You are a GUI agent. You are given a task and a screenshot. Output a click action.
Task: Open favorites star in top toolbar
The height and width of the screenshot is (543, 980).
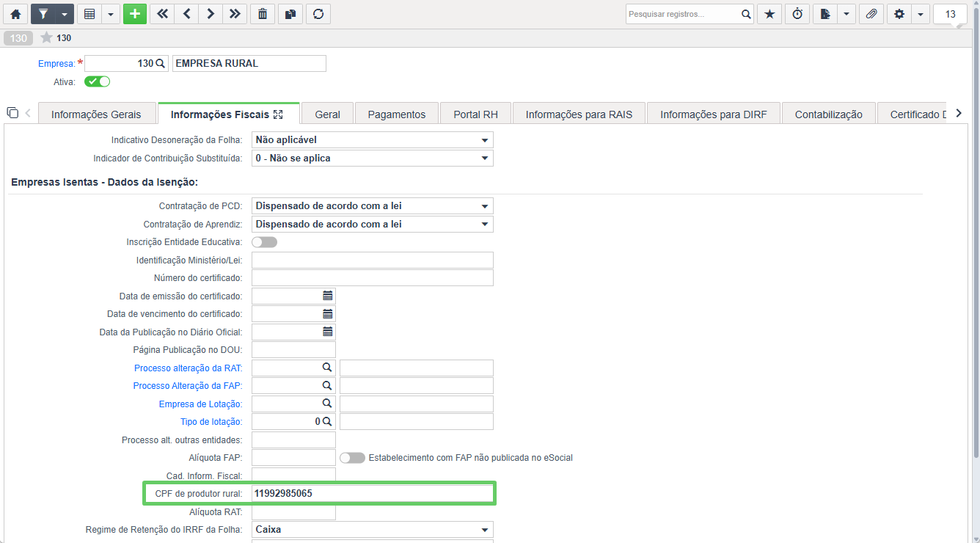click(x=769, y=14)
